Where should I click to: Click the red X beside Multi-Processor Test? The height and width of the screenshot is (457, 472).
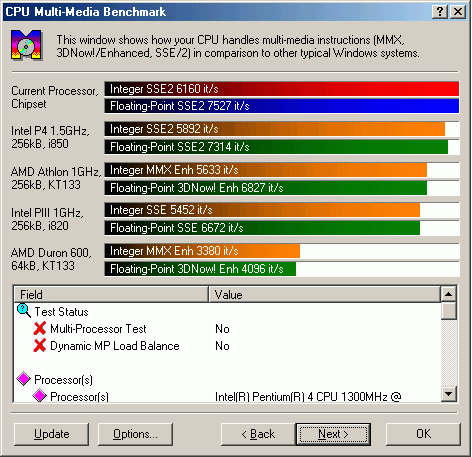[40, 328]
